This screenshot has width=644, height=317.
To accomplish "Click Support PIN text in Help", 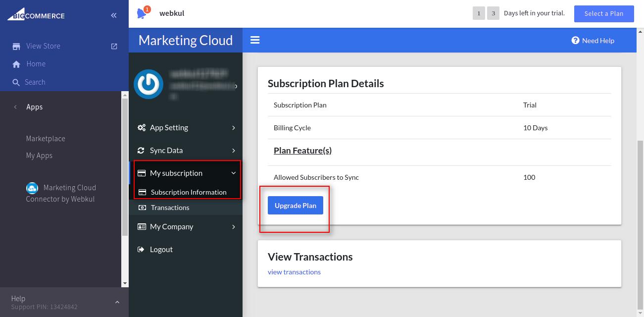I will point(44,307).
